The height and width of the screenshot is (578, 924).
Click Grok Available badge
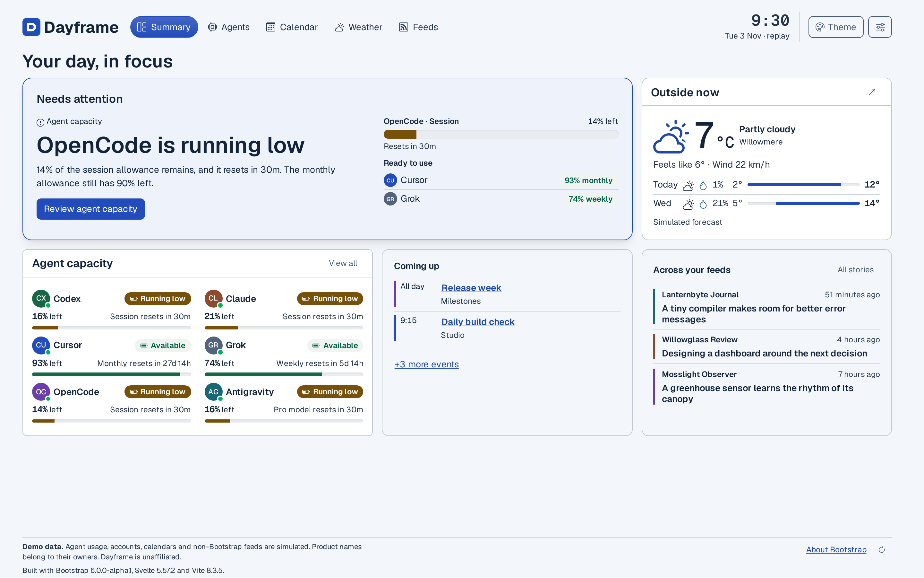click(335, 345)
